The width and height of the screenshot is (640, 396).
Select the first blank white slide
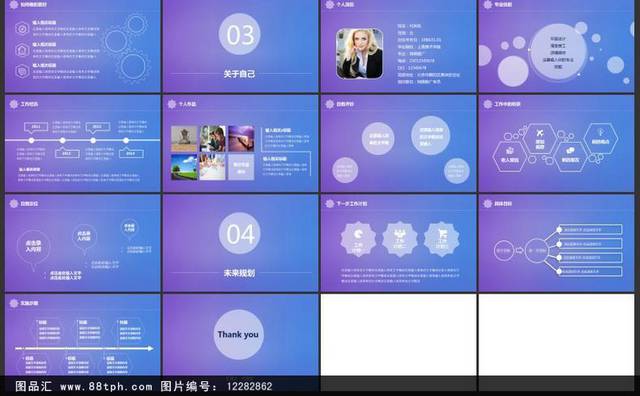398,335
